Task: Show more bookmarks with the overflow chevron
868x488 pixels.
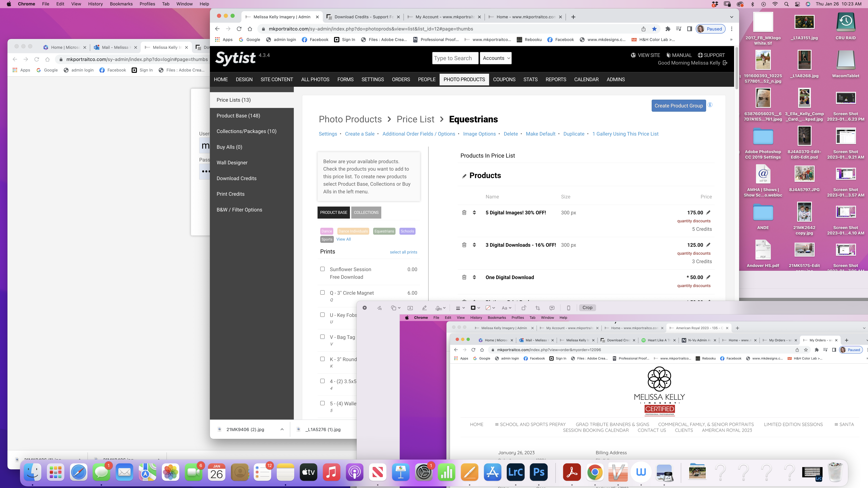Action: [731, 39]
